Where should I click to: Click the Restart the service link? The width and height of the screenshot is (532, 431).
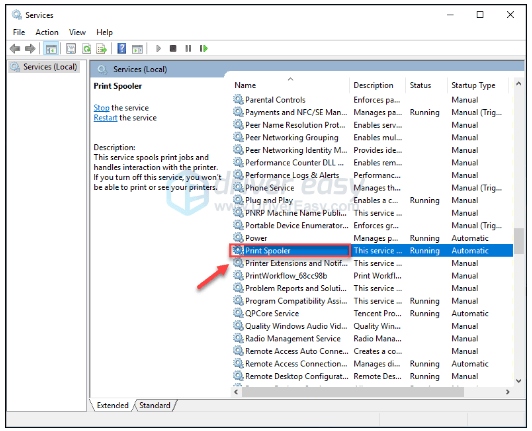(105, 118)
